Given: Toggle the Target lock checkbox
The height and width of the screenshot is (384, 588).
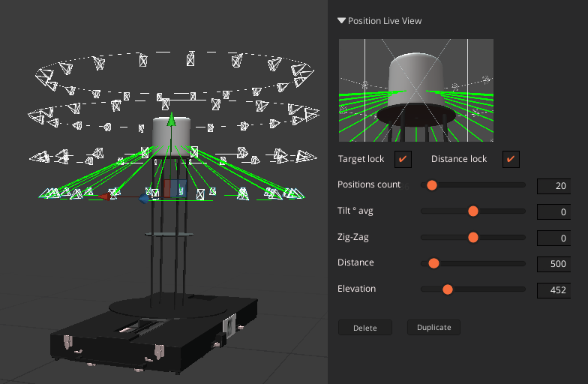Looking at the screenshot, I should (403, 159).
